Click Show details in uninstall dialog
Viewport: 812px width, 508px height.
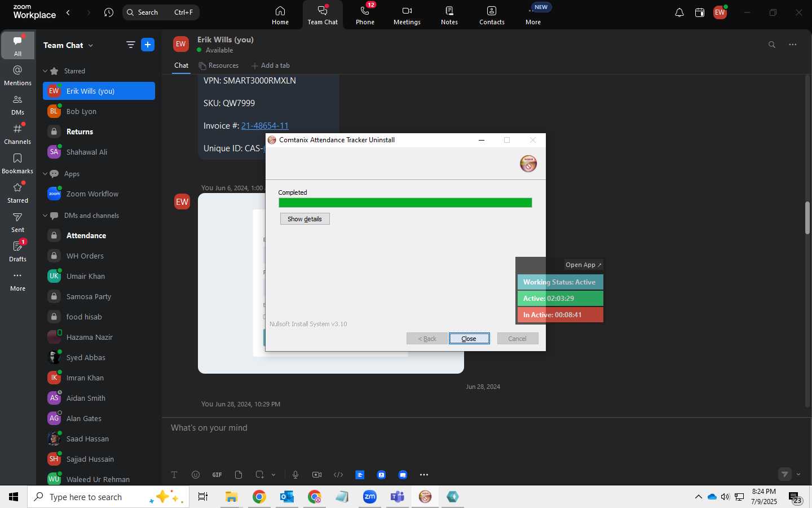[305, 219]
